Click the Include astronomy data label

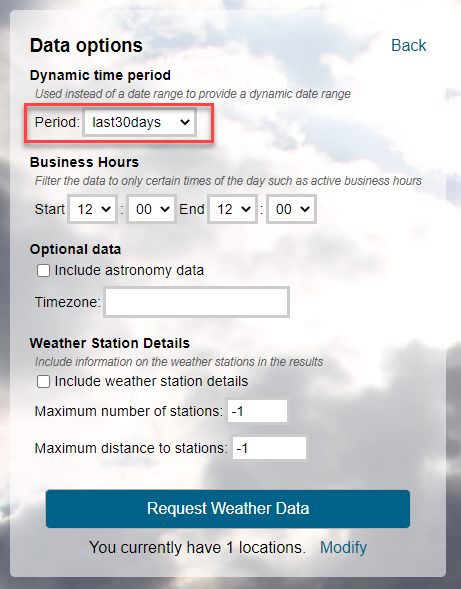[x=129, y=270]
